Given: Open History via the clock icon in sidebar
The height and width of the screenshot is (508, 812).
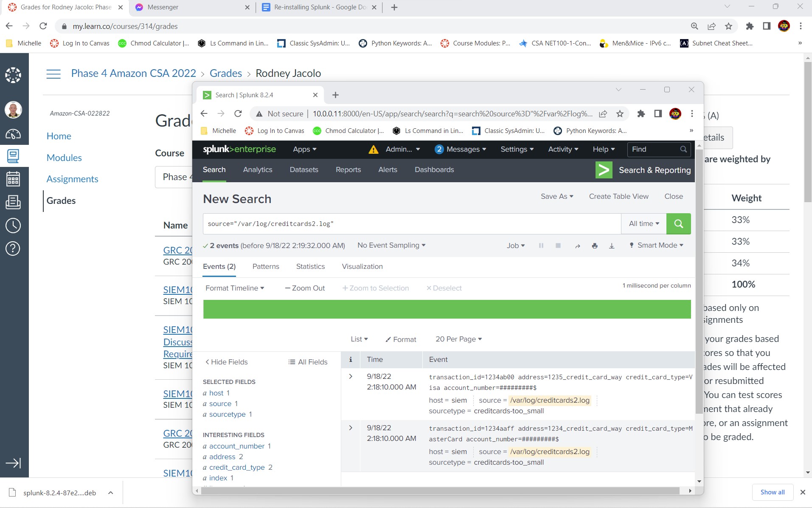Looking at the screenshot, I should 13,226.
